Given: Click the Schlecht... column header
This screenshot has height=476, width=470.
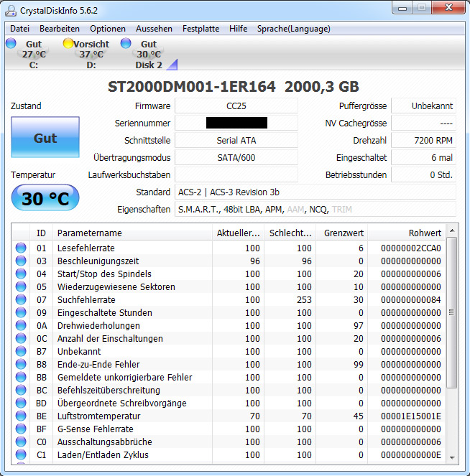Looking at the screenshot, I should (x=290, y=233).
